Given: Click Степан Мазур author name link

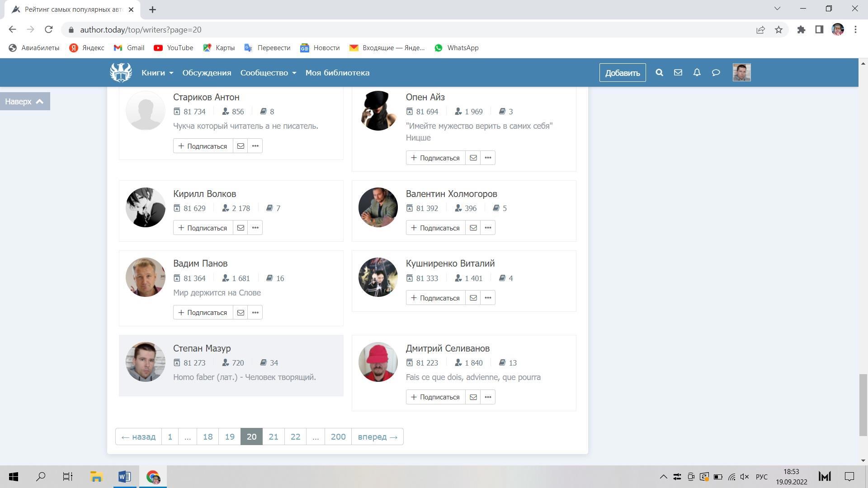Looking at the screenshot, I should coord(202,348).
